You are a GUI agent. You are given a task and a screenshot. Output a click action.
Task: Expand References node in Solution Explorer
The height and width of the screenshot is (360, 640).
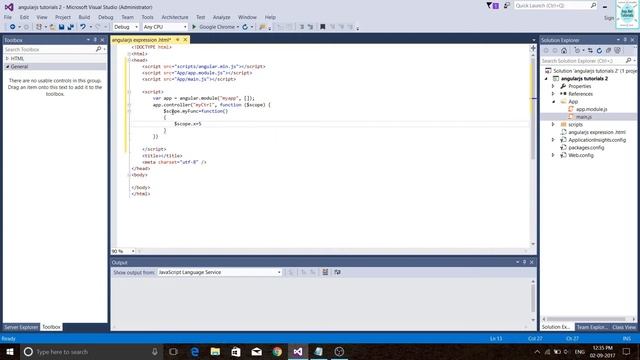pyautogui.click(x=553, y=94)
